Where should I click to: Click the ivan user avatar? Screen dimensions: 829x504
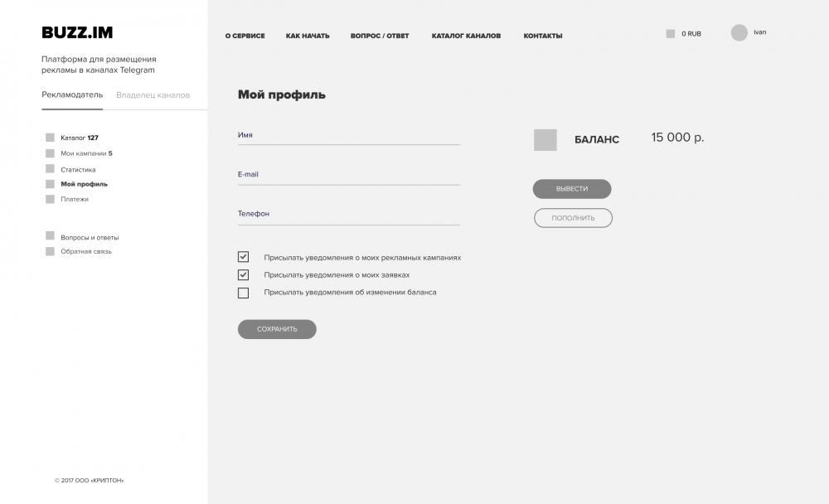pyautogui.click(x=739, y=32)
